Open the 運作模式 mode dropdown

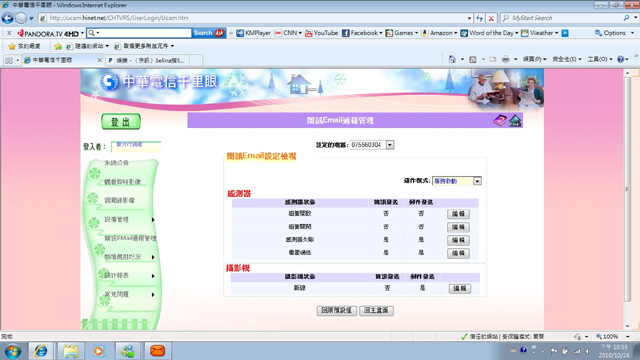pyautogui.click(x=477, y=181)
